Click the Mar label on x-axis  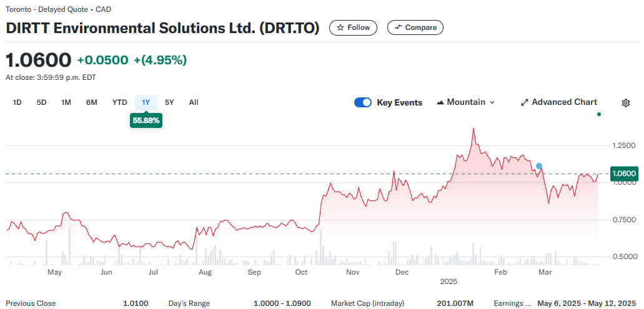coord(545,272)
